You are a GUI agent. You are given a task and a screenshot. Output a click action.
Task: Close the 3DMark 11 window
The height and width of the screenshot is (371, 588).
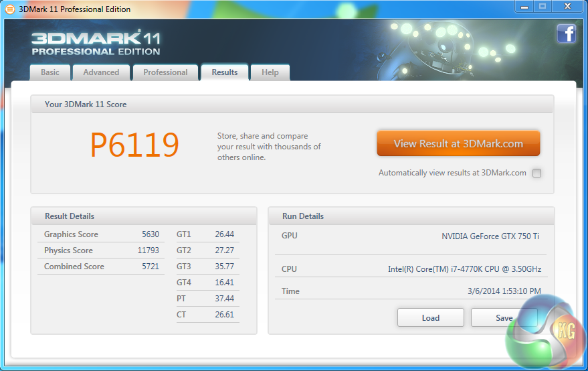click(568, 7)
